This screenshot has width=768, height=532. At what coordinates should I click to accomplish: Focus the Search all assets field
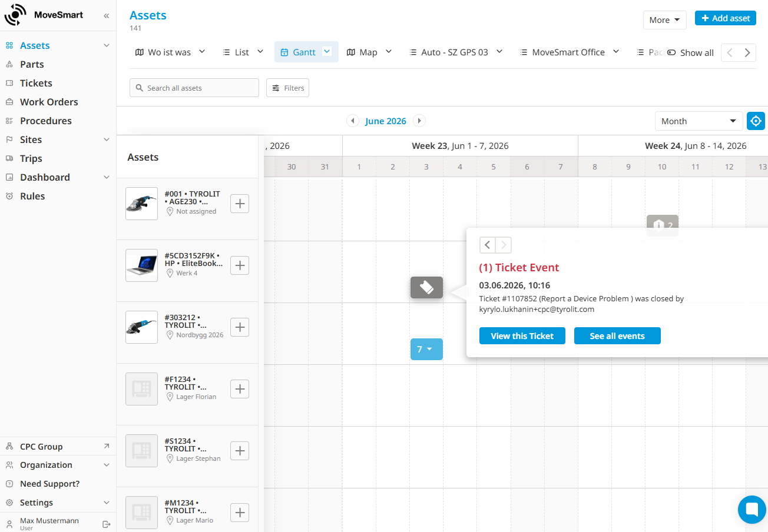click(194, 88)
